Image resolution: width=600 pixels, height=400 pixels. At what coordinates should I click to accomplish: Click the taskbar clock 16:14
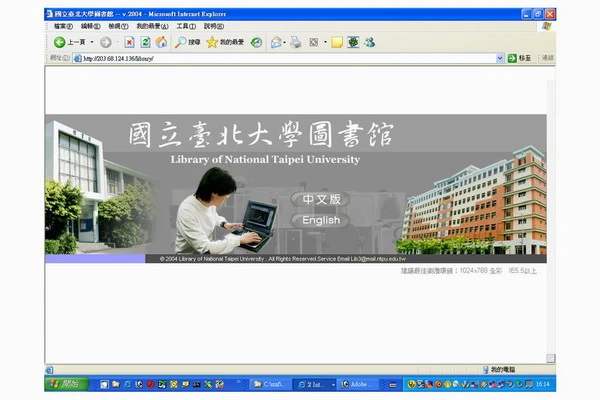[543, 384]
